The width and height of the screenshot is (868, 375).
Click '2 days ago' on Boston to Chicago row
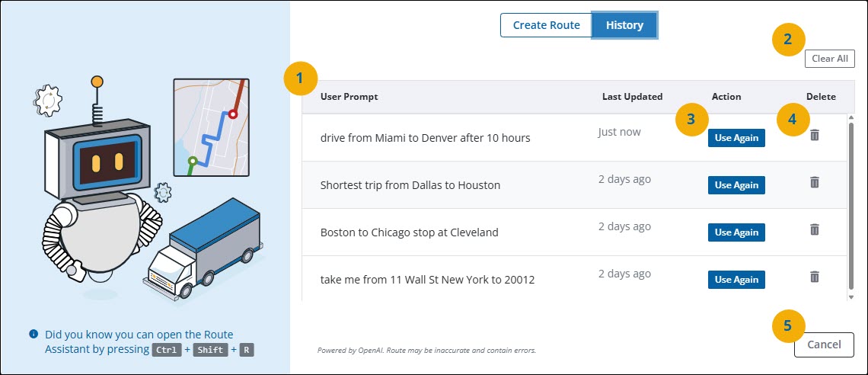point(624,226)
